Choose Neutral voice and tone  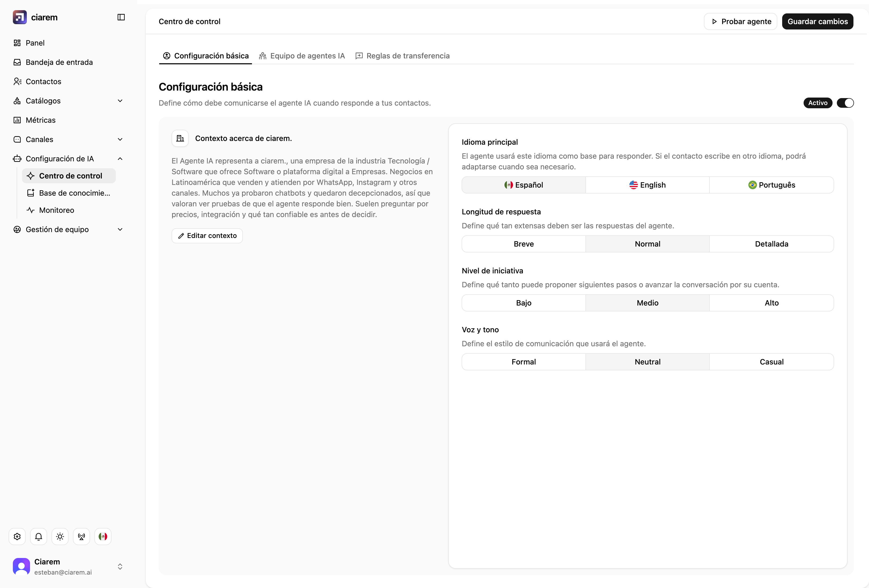pyautogui.click(x=647, y=362)
